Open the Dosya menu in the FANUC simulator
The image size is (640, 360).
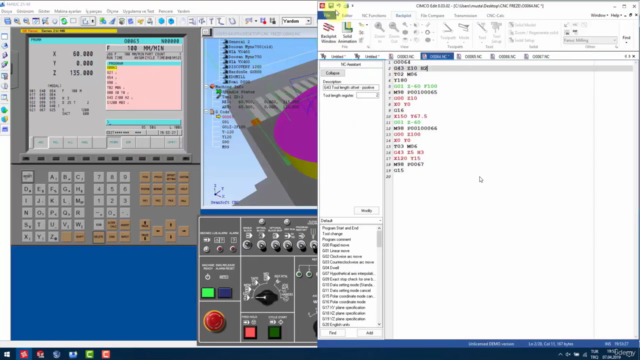tap(7, 11)
